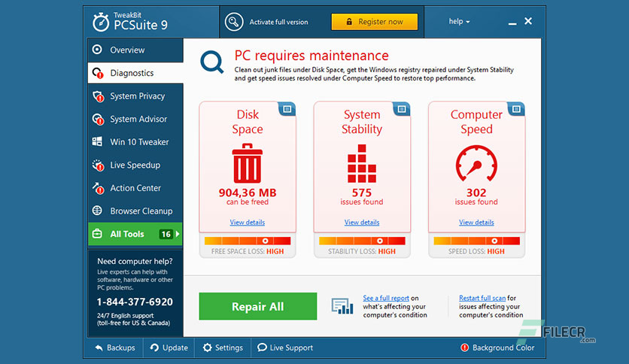629x364 pixels.
Task: Open Browser Cleanup section
Action: click(x=135, y=211)
